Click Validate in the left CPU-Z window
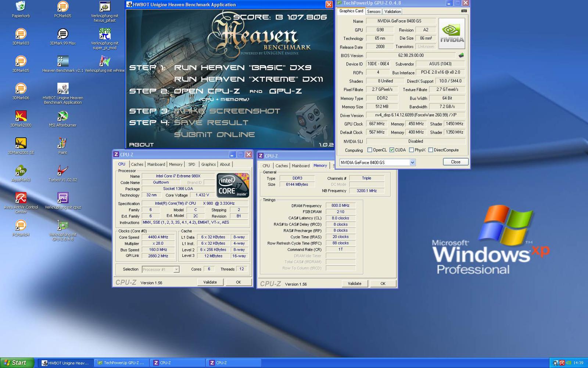This screenshot has width=588, height=368. point(210,282)
